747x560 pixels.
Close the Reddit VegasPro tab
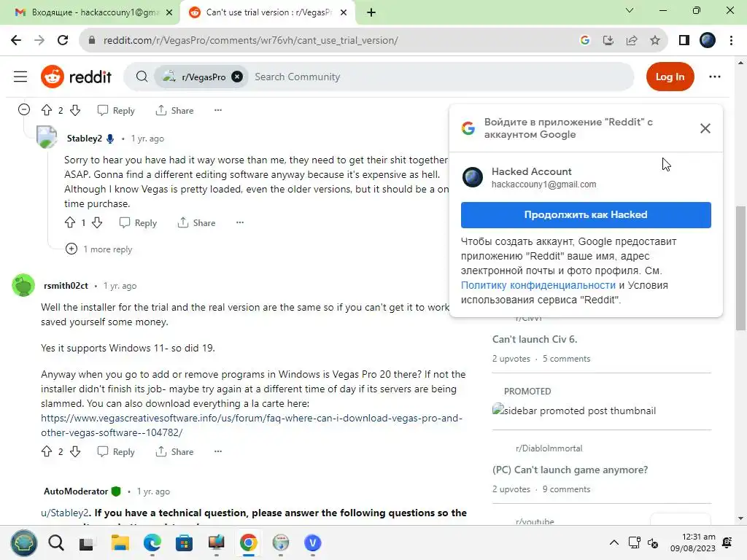[x=344, y=12]
